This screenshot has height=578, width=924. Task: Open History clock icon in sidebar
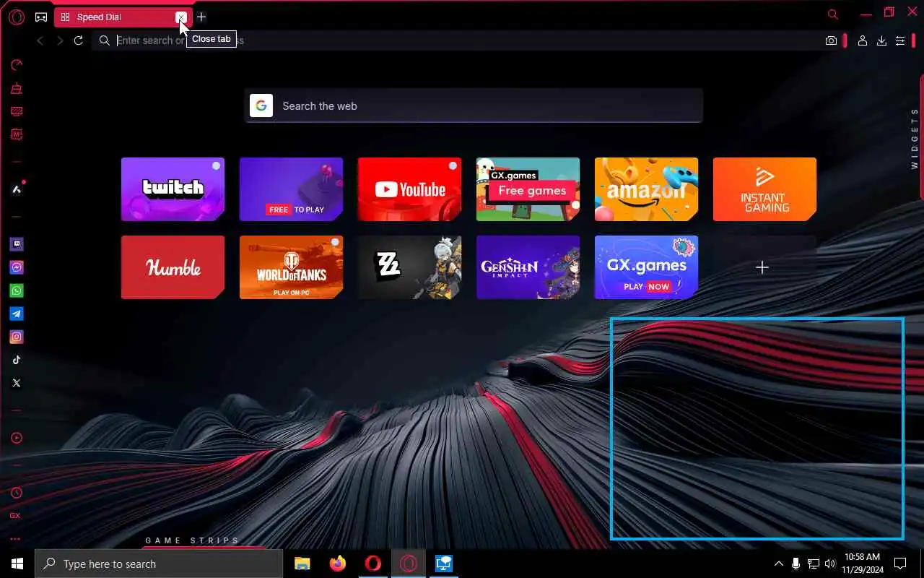click(x=17, y=493)
